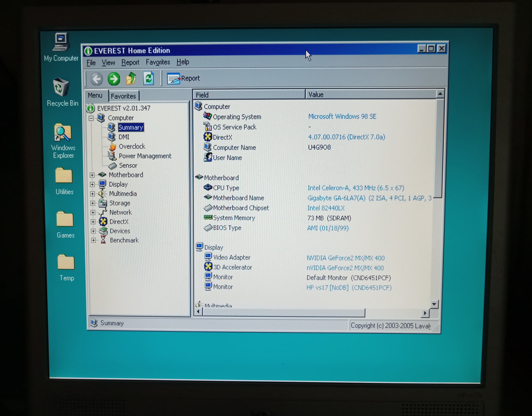Click the green Forward arrow toolbar icon
This screenshot has height=416, width=532.
pyautogui.click(x=114, y=79)
